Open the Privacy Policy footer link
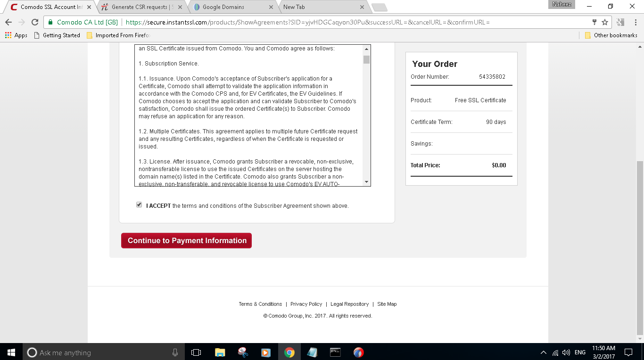The image size is (644, 360). [306, 304]
